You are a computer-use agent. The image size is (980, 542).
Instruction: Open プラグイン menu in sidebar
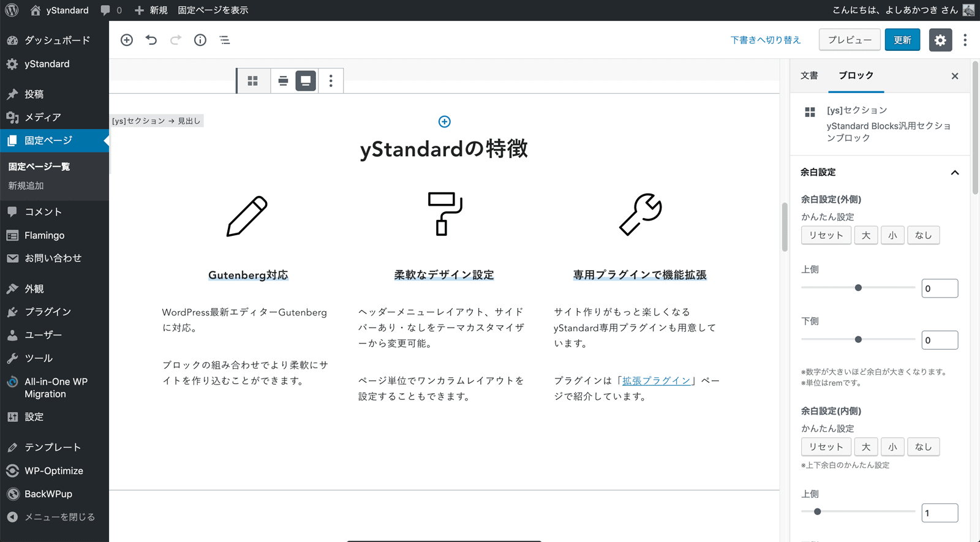tap(55, 312)
